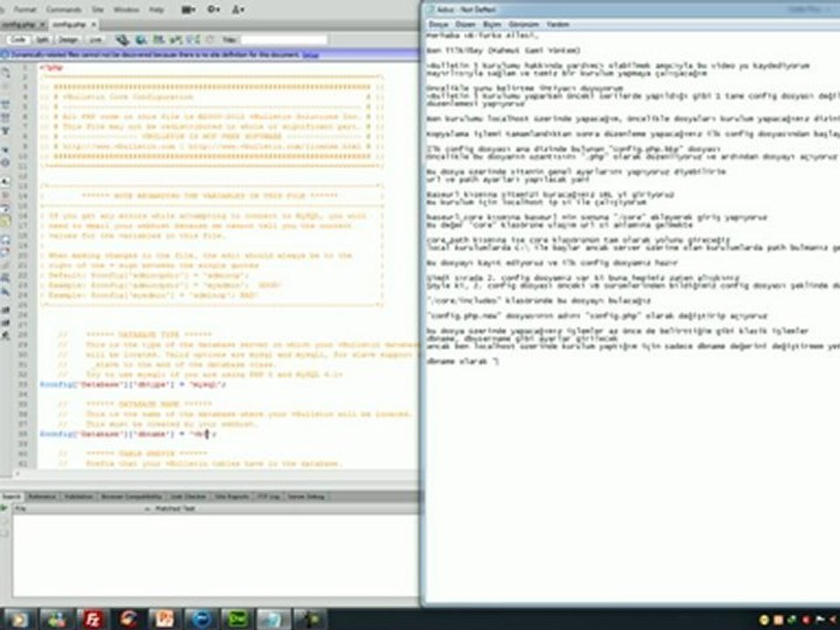This screenshot has width=840, height=630.
Task: Open Düzen menu in Notepad window
Action: (x=465, y=24)
